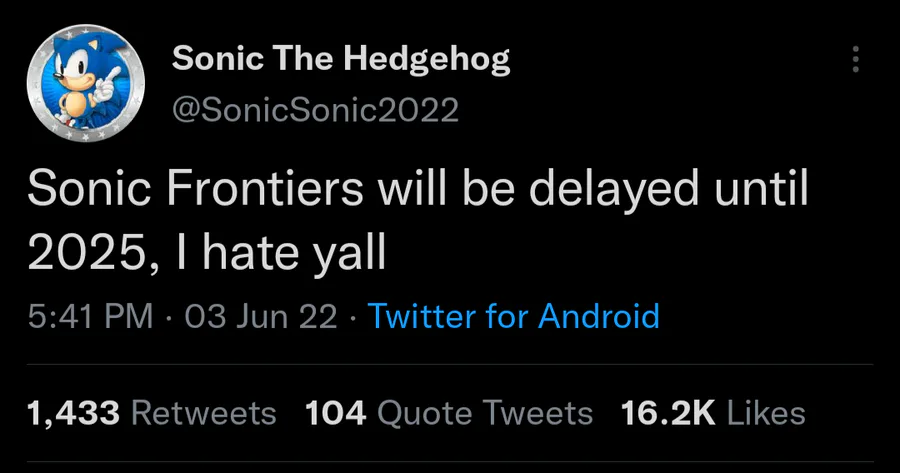This screenshot has height=473, width=900.
Task: Open the Sonic The Hedgehog display name
Action: tap(341, 60)
